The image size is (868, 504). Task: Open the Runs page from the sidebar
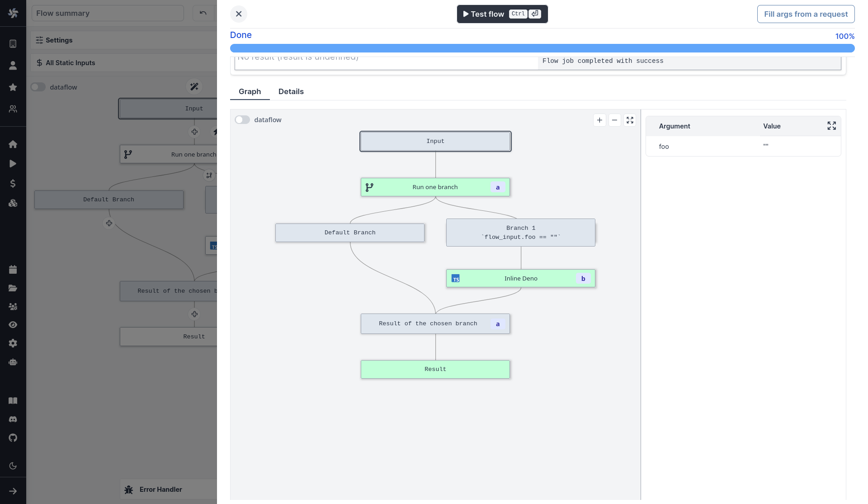(13, 163)
